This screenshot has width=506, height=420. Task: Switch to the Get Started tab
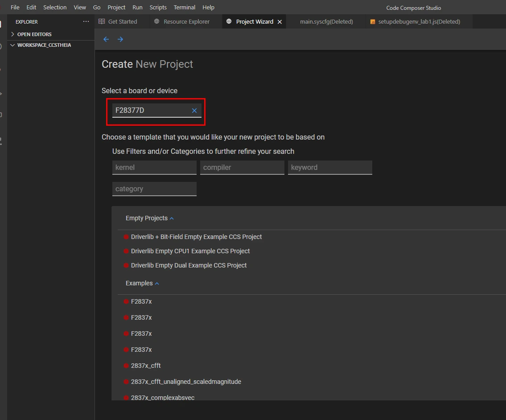122,22
